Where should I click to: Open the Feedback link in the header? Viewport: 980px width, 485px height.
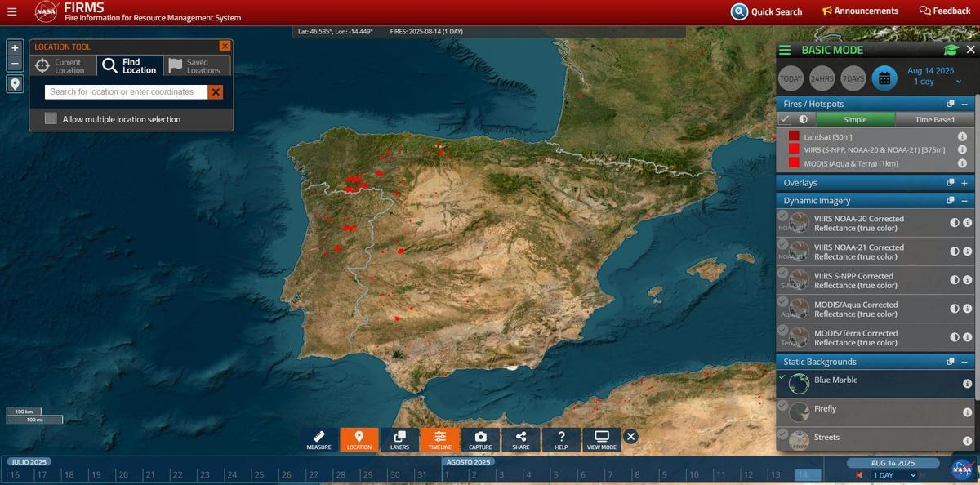944,10
